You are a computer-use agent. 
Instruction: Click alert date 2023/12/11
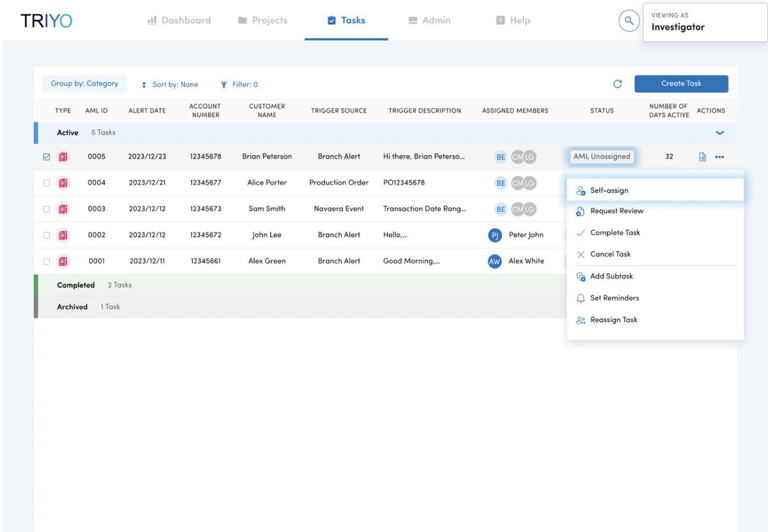pyautogui.click(x=147, y=262)
